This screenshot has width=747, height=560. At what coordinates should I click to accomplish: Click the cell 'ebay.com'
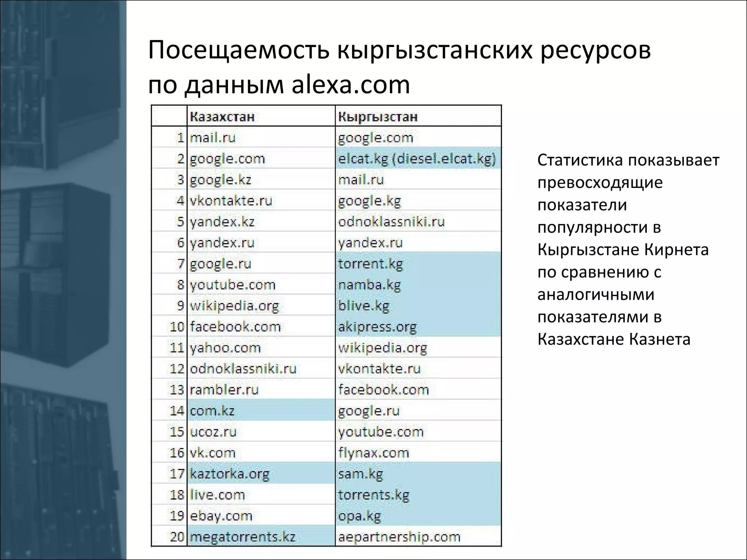[261, 515]
